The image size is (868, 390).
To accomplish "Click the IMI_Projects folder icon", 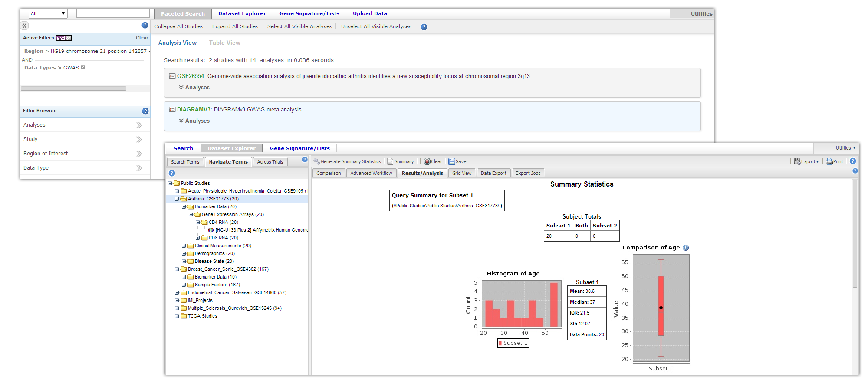I will [184, 300].
